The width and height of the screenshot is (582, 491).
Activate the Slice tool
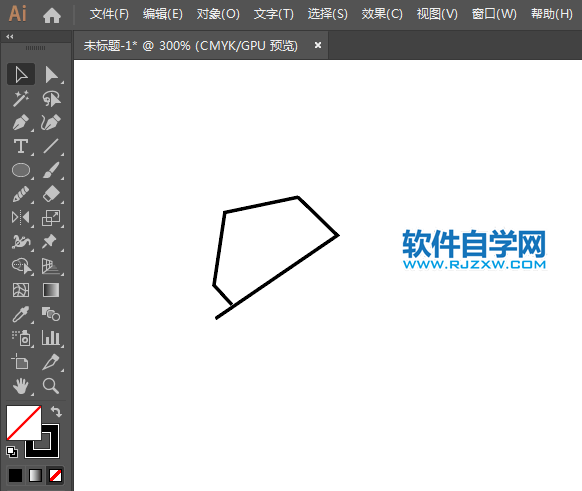(52, 362)
